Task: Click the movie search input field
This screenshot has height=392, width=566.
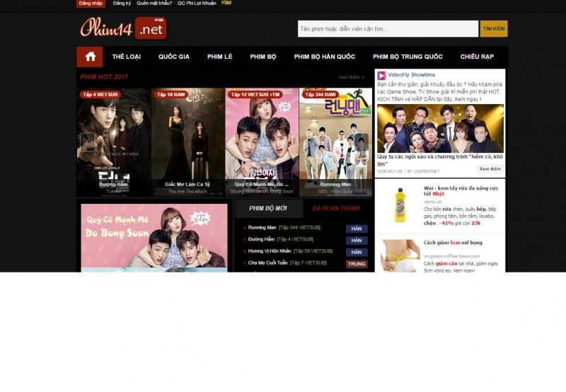Action: pyautogui.click(x=387, y=29)
